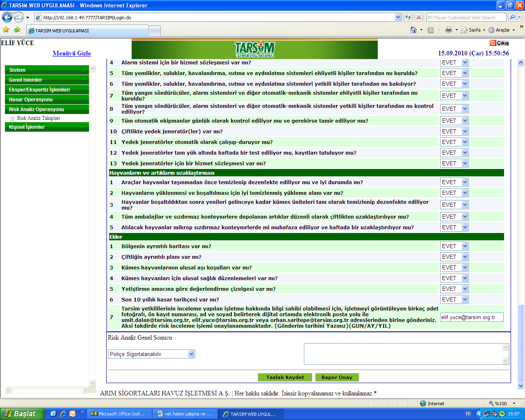Click the email input field elif.yuce@tarsim.org.tr
525x420 pixels.
click(x=472, y=317)
